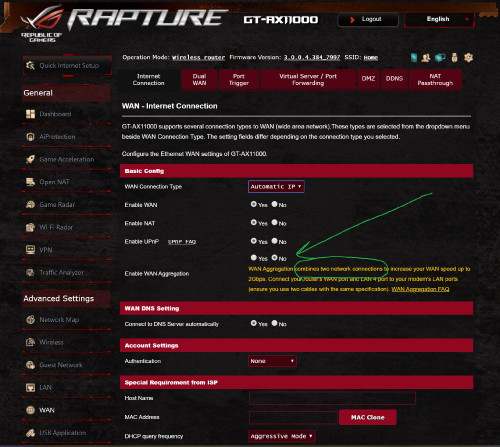Click the MAC Clone button
This screenshot has width=500, height=447.
click(x=368, y=417)
